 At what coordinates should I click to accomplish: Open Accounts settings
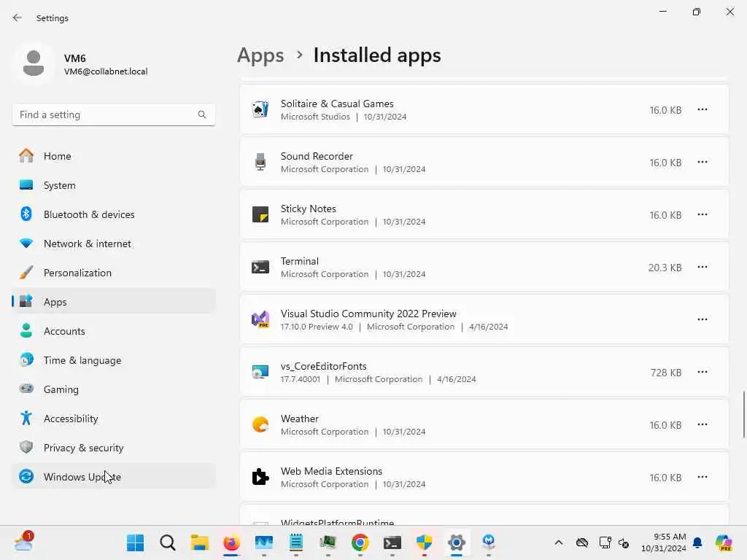[x=113, y=331]
